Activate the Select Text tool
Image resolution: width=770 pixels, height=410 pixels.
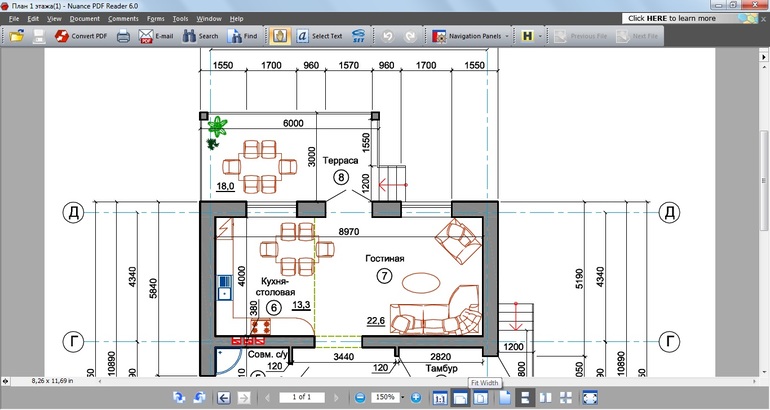(319, 36)
